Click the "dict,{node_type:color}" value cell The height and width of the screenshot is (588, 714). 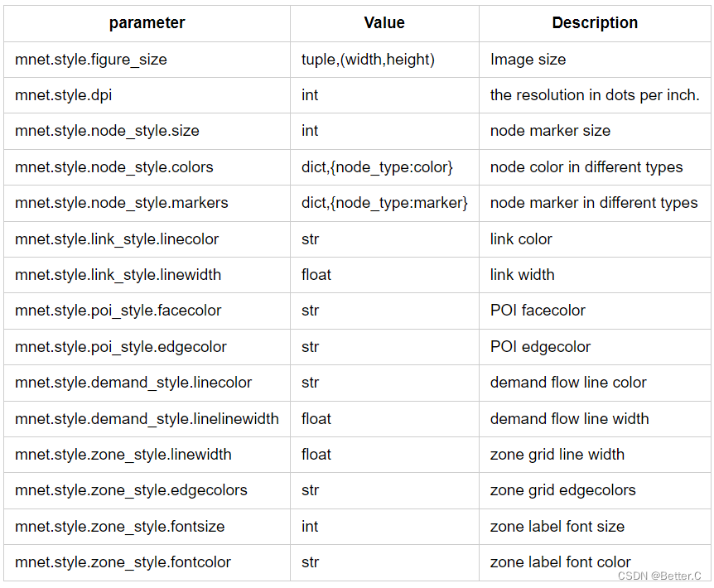pos(377,167)
